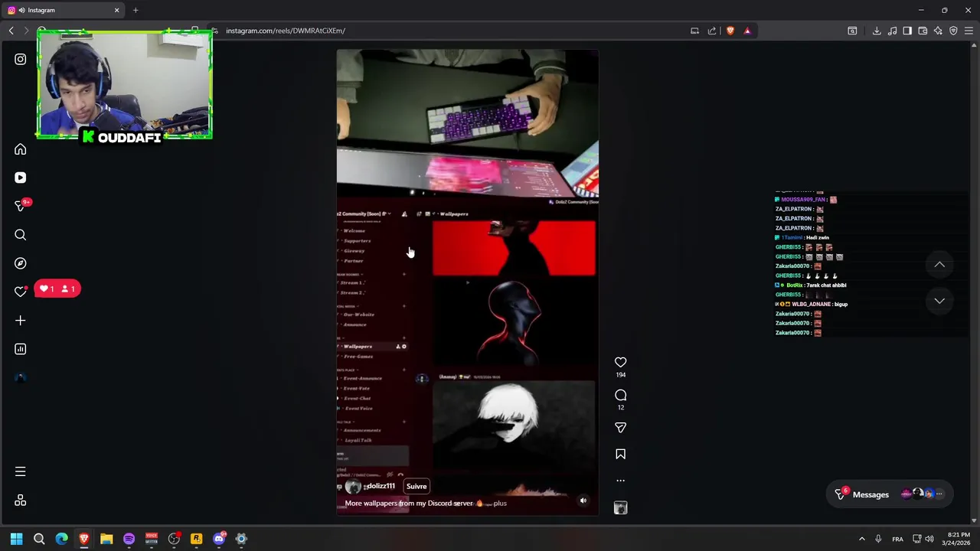The width and height of the screenshot is (980, 551).
Task: Open the Explore compass icon
Action: (x=21, y=263)
